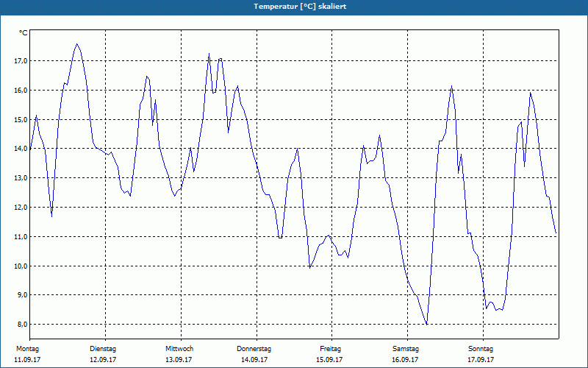Image resolution: width=588 pixels, height=368 pixels.
Task: Select the 16,0 y-axis value
Action: coord(21,90)
